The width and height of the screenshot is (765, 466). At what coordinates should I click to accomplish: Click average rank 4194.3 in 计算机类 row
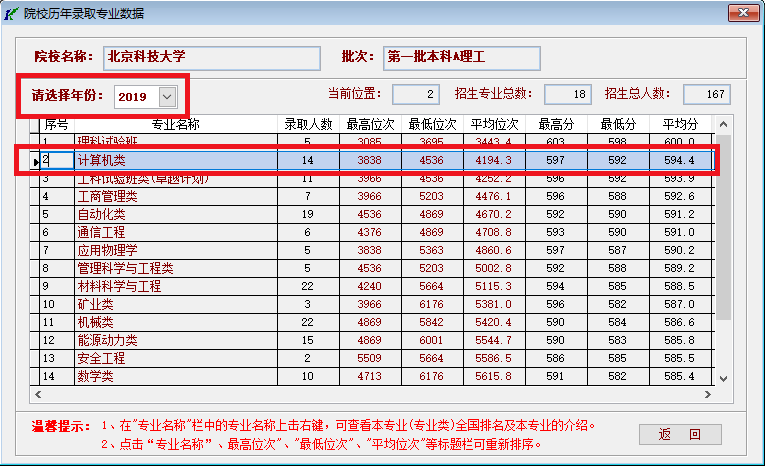(x=494, y=160)
